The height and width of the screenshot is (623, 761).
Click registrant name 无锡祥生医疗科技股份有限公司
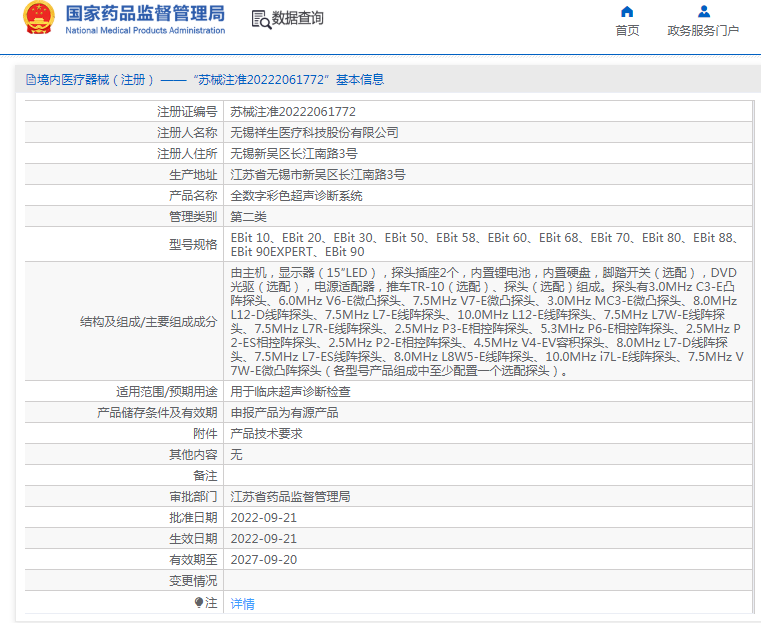(314, 132)
